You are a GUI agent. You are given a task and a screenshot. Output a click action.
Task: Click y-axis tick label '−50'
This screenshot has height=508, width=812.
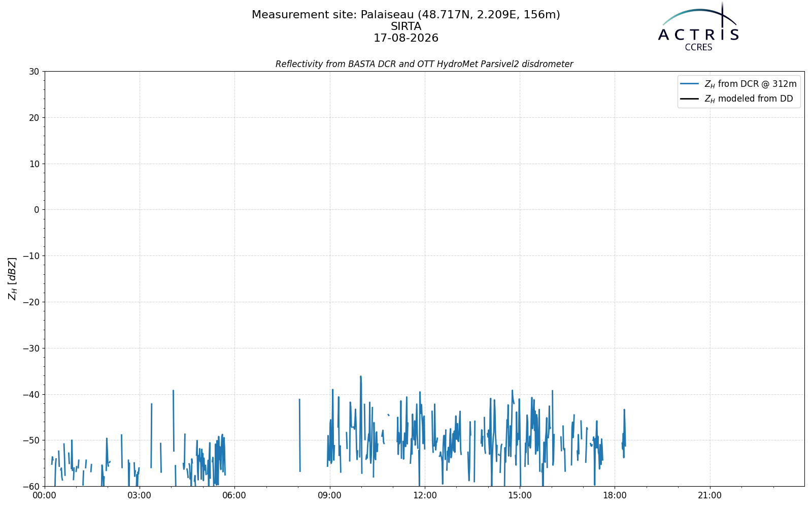pyautogui.click(x=30, y=440)
